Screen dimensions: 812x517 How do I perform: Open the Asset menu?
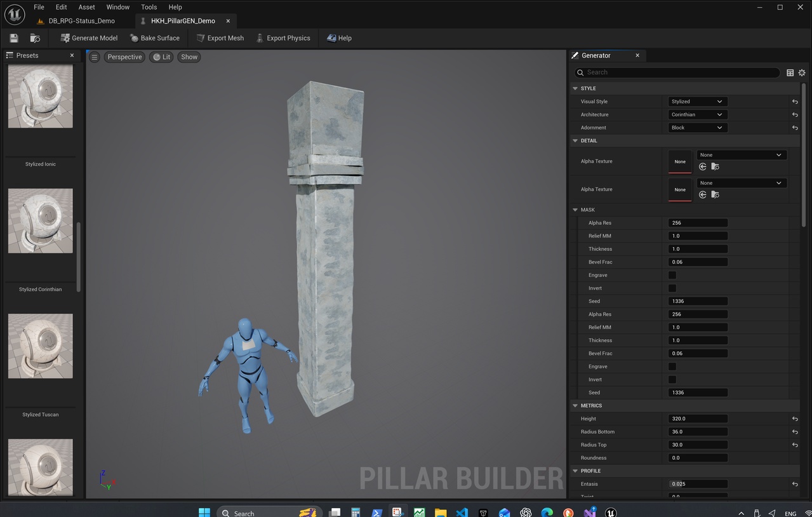tap(86, 7)
